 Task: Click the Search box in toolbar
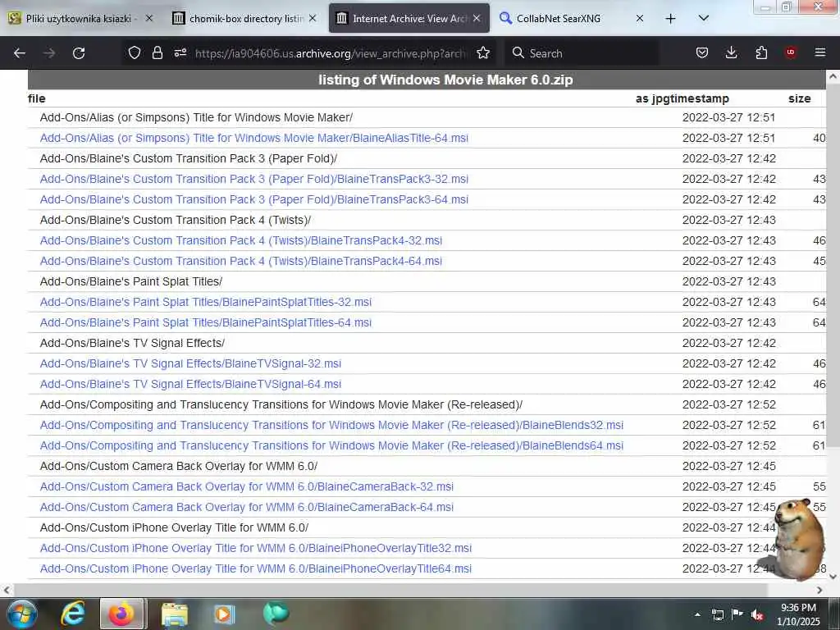(582, 53)
